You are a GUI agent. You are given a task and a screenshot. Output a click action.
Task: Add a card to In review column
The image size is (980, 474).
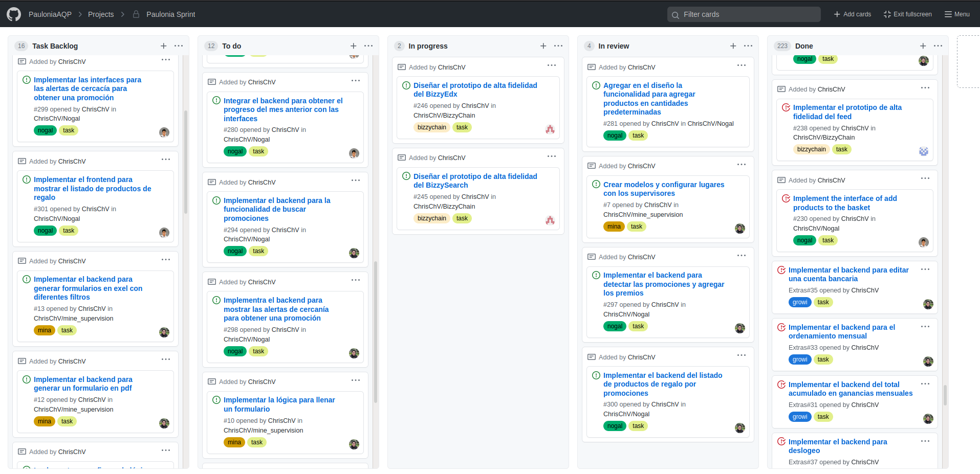pyautogui.click(x=733, y=46)
